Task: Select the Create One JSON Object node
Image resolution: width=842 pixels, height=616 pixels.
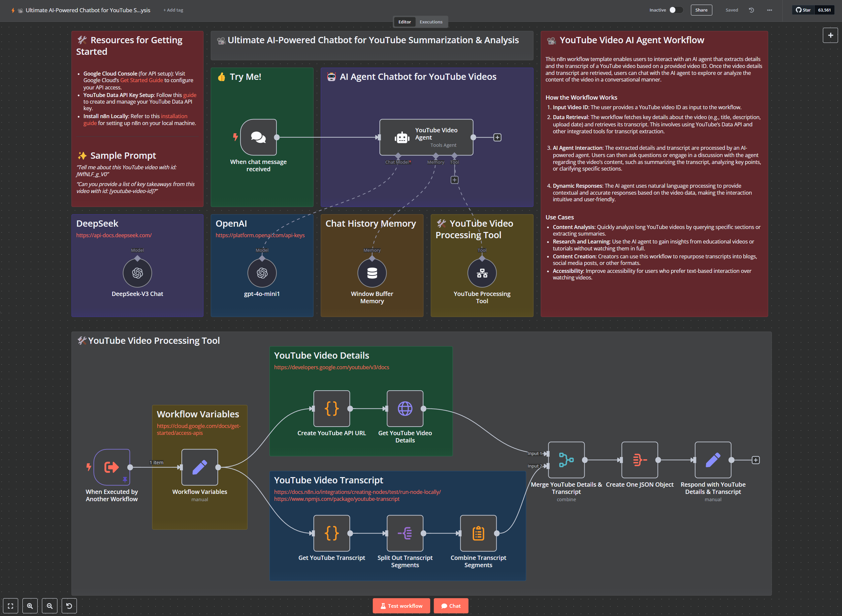Action: click(639, 460)
